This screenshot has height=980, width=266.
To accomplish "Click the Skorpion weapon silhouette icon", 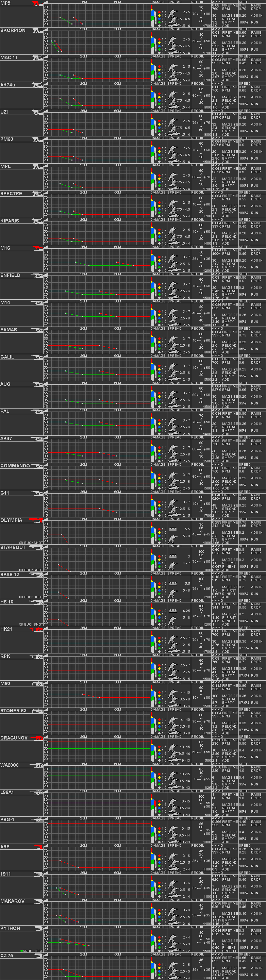I will 37,30.
